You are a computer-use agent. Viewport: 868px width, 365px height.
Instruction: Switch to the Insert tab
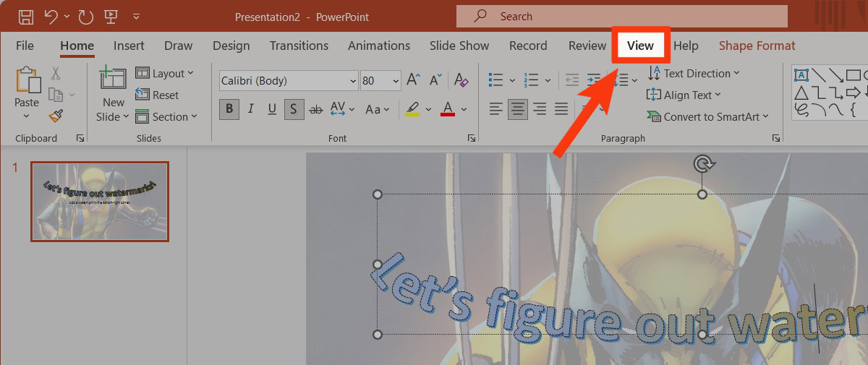[x=129, y=46]
